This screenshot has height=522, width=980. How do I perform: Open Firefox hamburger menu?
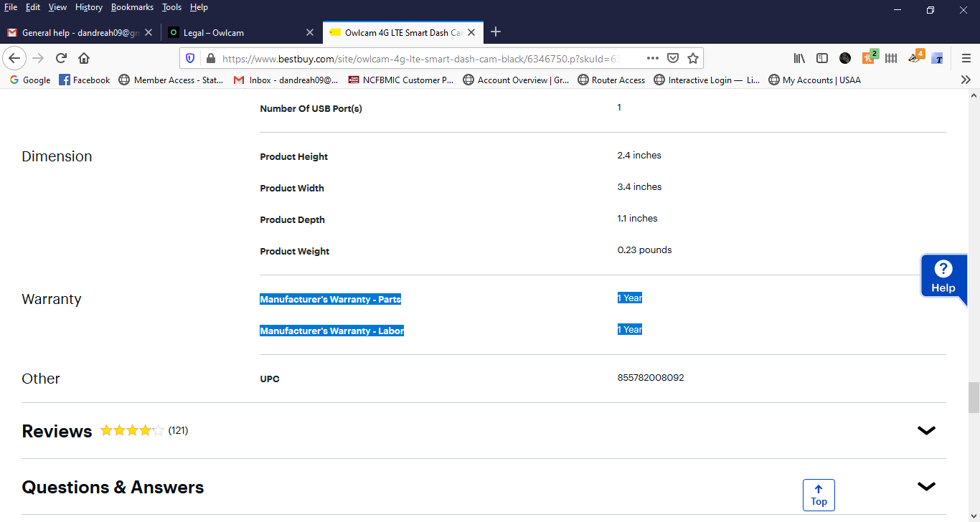(966, 58)
